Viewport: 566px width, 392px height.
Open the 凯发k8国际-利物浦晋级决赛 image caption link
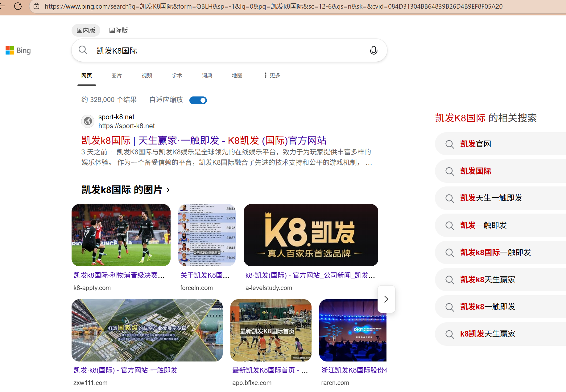click(119, 275)
